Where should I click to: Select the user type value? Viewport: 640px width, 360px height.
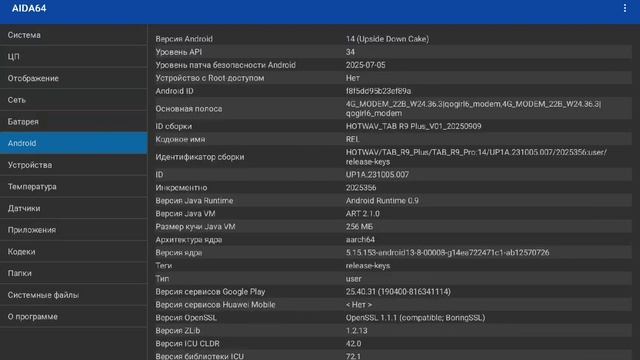point(353,279)
